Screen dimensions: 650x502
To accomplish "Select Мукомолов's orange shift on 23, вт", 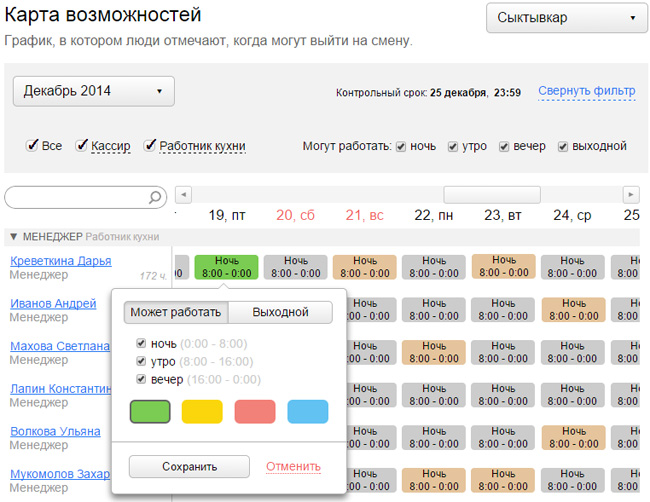I will 503,480.
